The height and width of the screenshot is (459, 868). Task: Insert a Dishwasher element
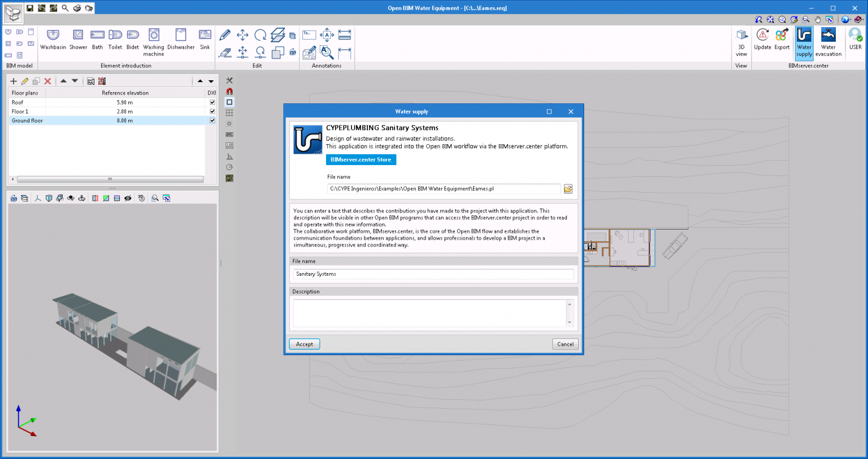tap(181, 40)
